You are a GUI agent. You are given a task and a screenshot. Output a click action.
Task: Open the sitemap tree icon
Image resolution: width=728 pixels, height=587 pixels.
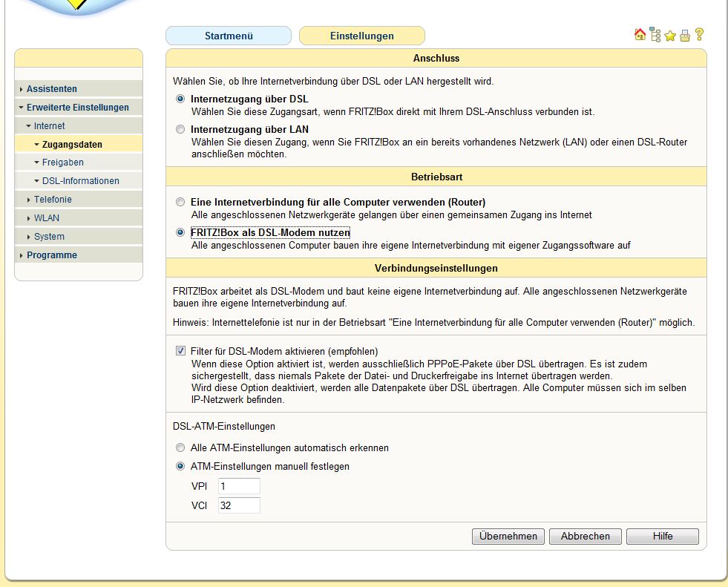(655, 35)
